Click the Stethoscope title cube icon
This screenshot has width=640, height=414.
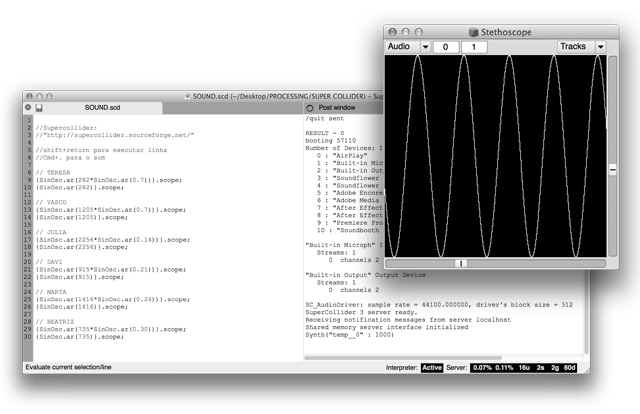tap(474, 33)
